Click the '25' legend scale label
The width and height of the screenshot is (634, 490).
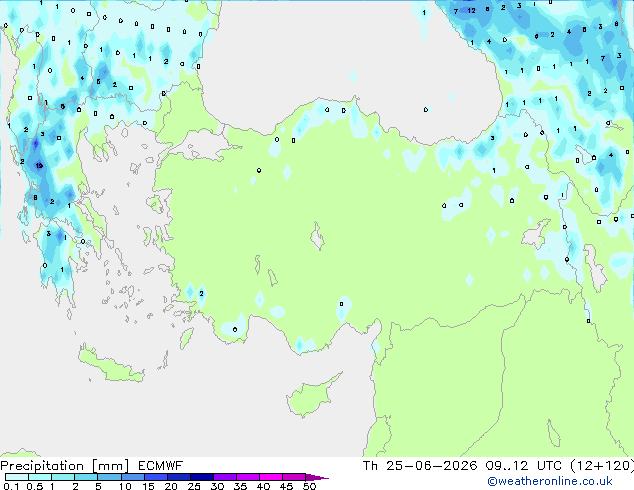[194, 486]
